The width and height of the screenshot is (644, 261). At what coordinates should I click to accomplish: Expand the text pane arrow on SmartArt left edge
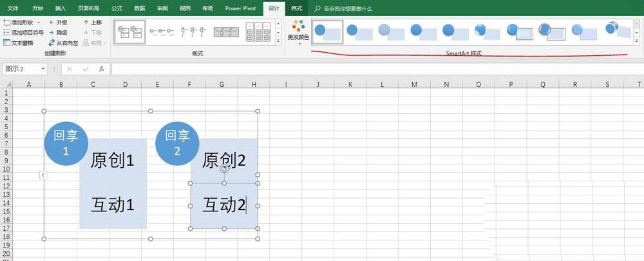43,175
